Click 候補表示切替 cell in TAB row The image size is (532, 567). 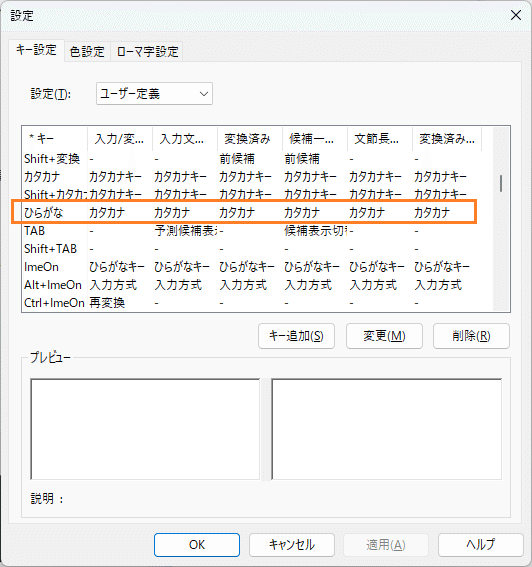click(x=316, y=231)
